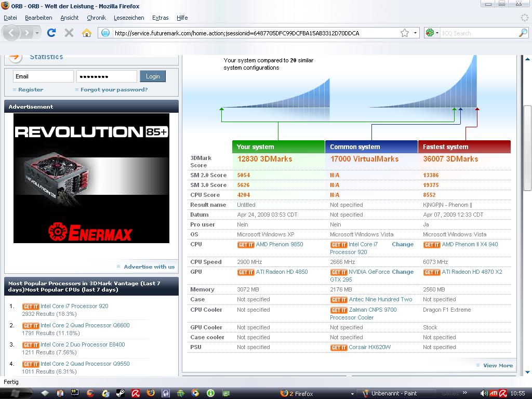532x399 pixels.
Task: Open the Enermax Revolution 85+ advertisement
Action: (91, 178)
